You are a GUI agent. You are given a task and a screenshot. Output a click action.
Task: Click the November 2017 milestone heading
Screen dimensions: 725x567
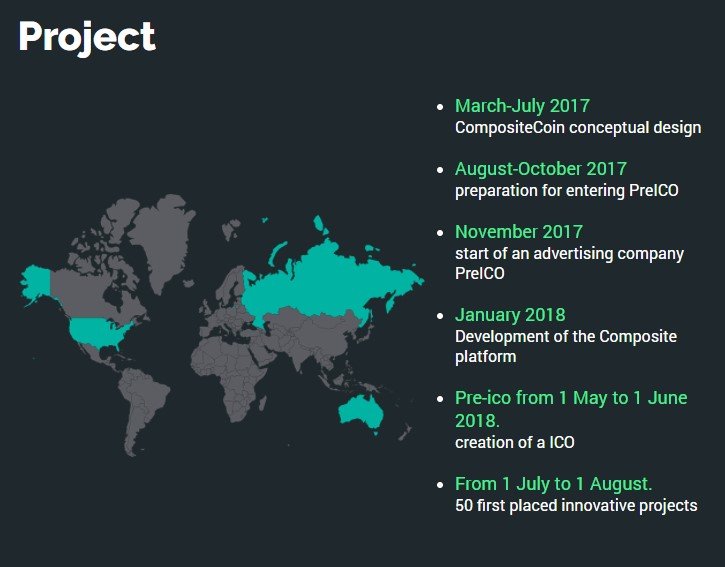coord(518,231)
